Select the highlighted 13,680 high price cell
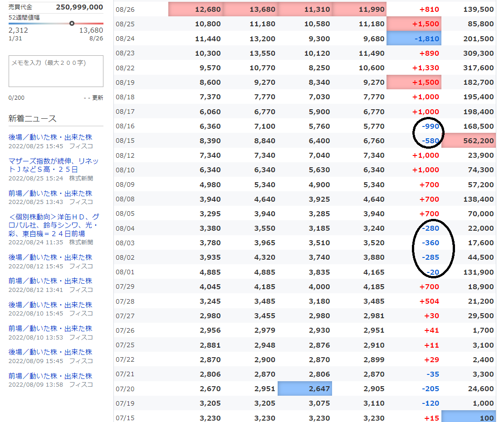Image resolution: width=504 pixels, height=422 pixels. (x=250, y=10)
